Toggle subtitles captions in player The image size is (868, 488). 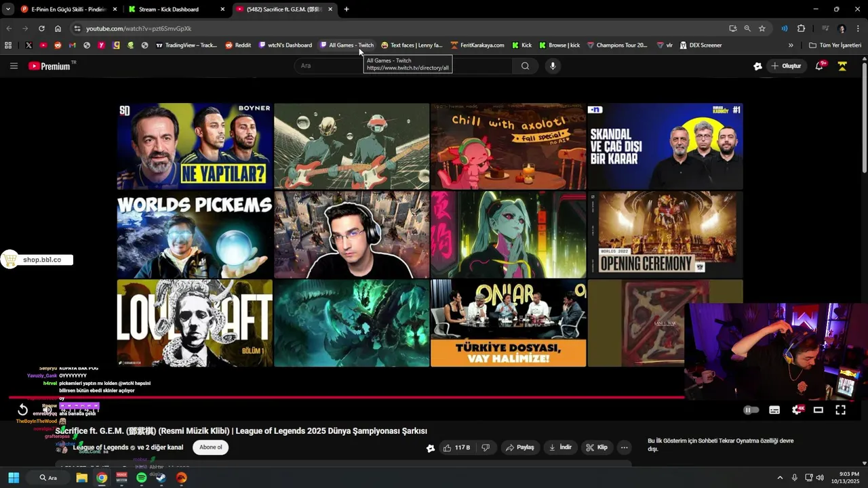coord(774,409)
